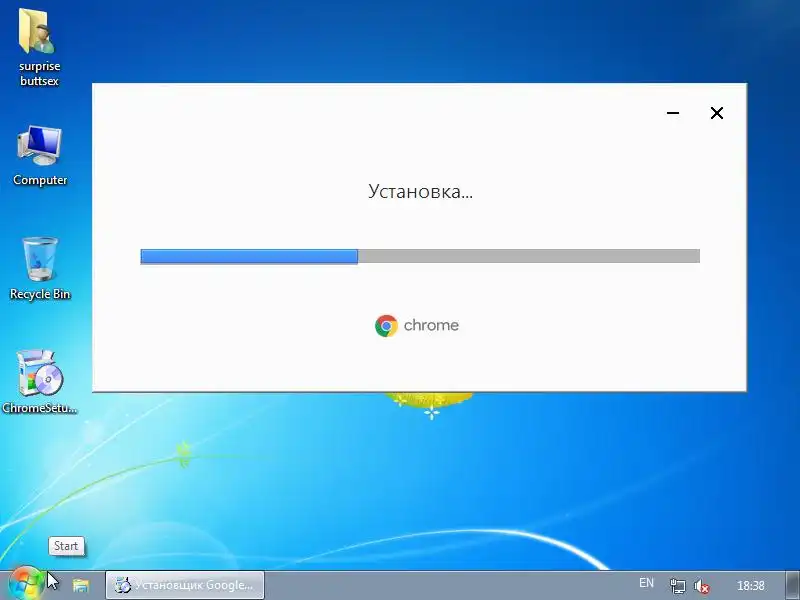Click the Start tooltip label
This screenshot has width=800, height=600.
66,546
